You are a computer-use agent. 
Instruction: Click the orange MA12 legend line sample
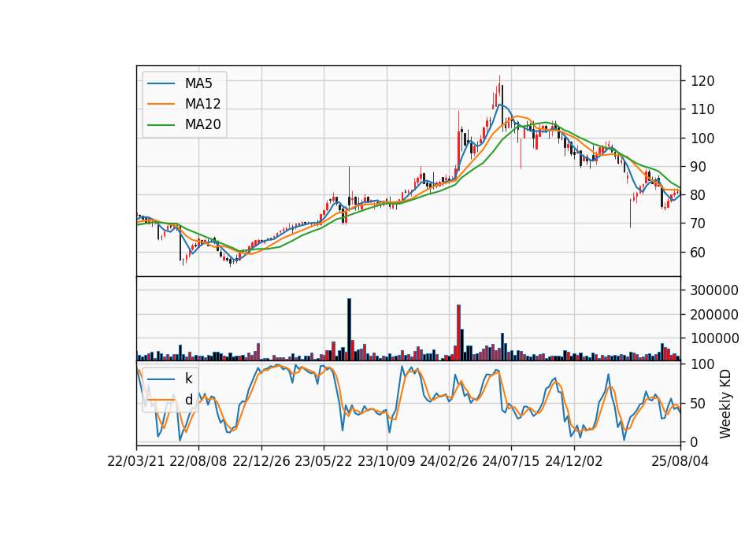tap(161, 104)
